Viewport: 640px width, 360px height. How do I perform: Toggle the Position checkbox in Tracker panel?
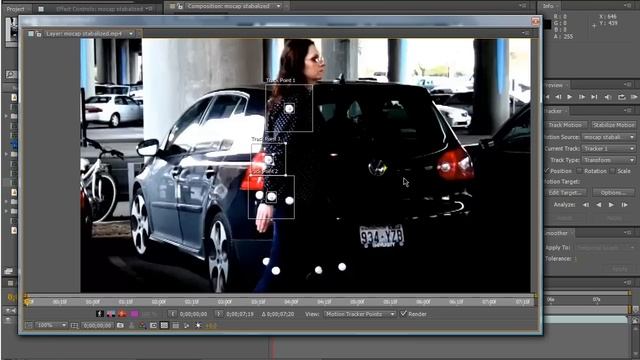pos(547,171)
